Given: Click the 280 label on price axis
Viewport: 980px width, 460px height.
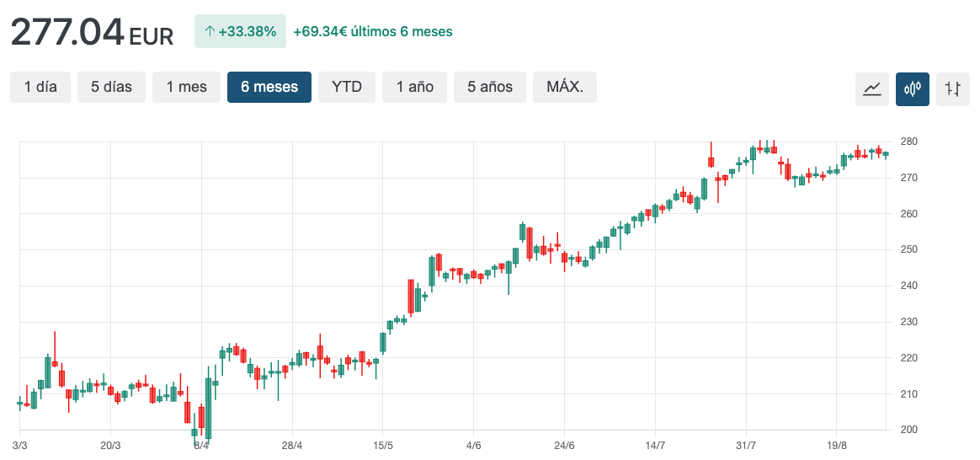Looking at the screenshot, I should tap(910, 141).
